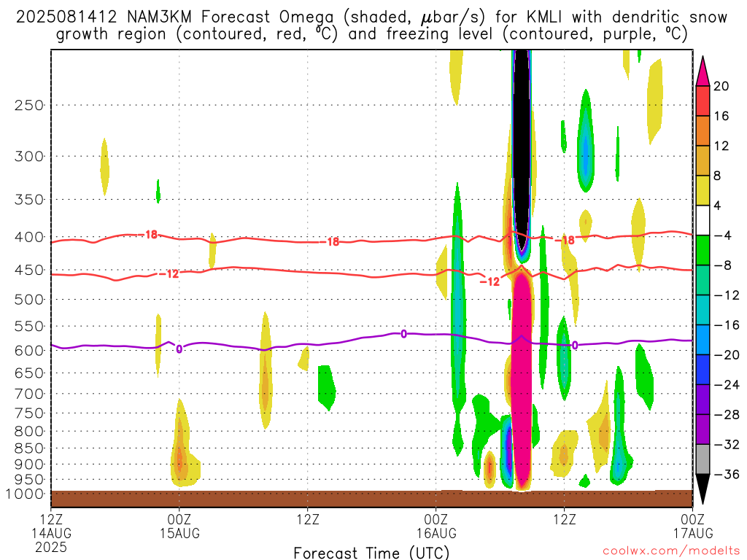
Task: Click the Forecast Time (UTC) axis title
Action: pos(371,553)
